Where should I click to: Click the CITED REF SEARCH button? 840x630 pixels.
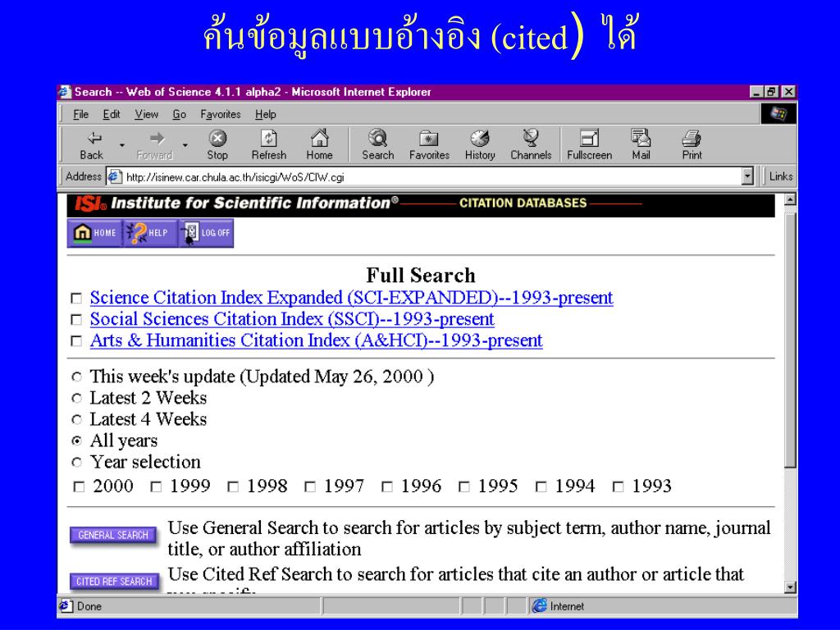[x=114, y=582]
